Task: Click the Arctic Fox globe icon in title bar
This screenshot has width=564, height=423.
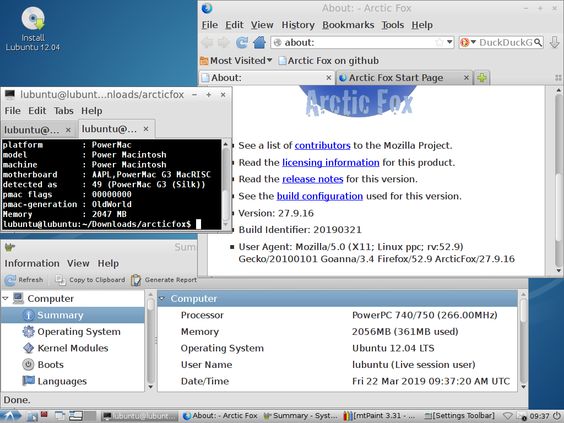Action: coord(207,8)
